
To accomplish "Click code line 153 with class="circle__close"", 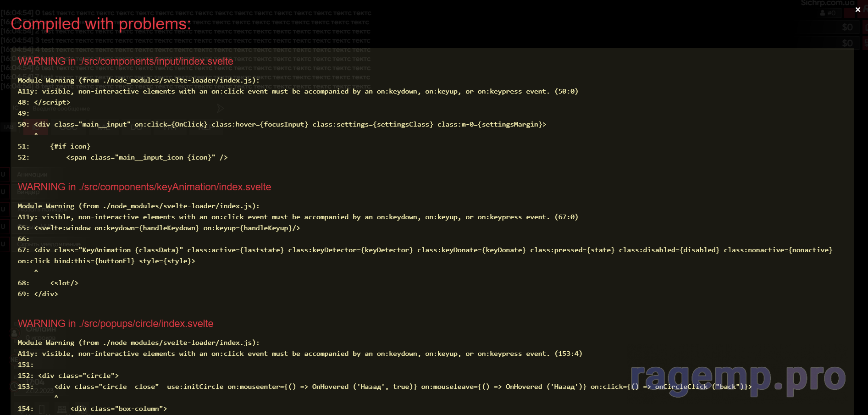I will (385, 387).
